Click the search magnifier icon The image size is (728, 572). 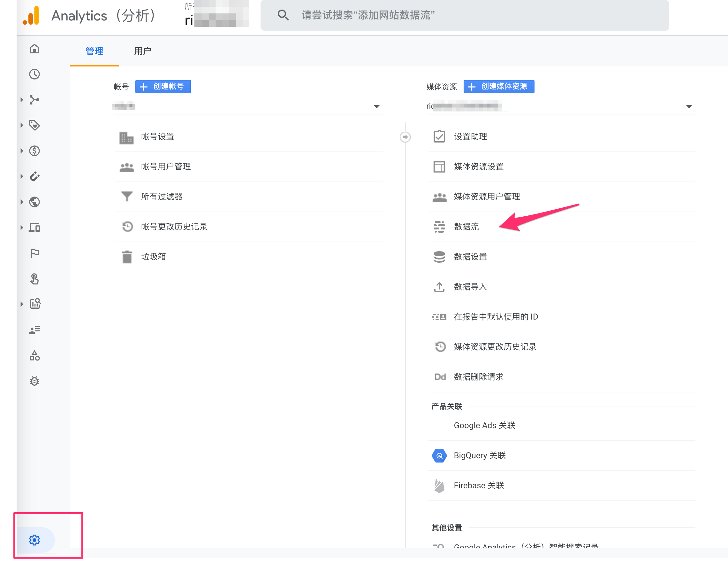point(283,15)
